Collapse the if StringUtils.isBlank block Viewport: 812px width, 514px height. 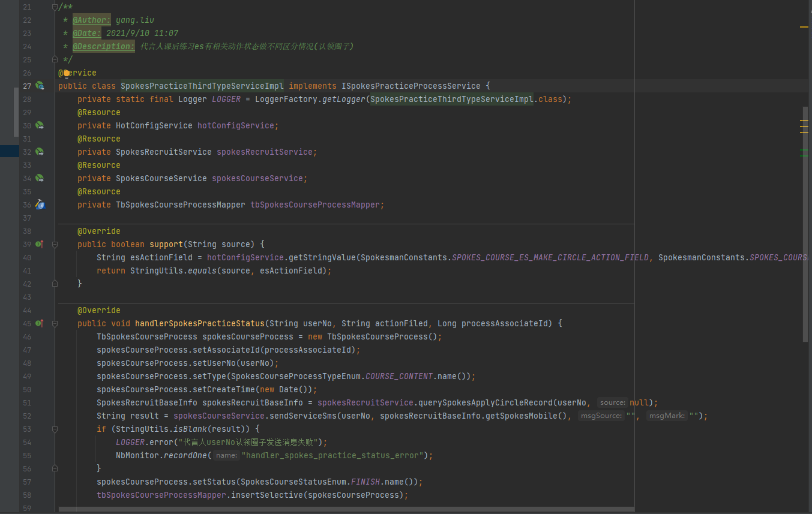tap(55, 429)
